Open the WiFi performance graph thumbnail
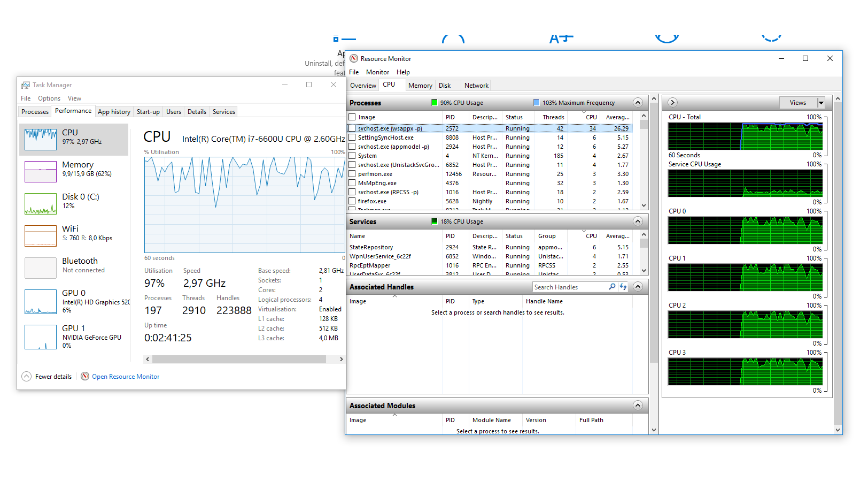Image resolution: width=868 pixels, height=489 pixels. pos(41,236)
